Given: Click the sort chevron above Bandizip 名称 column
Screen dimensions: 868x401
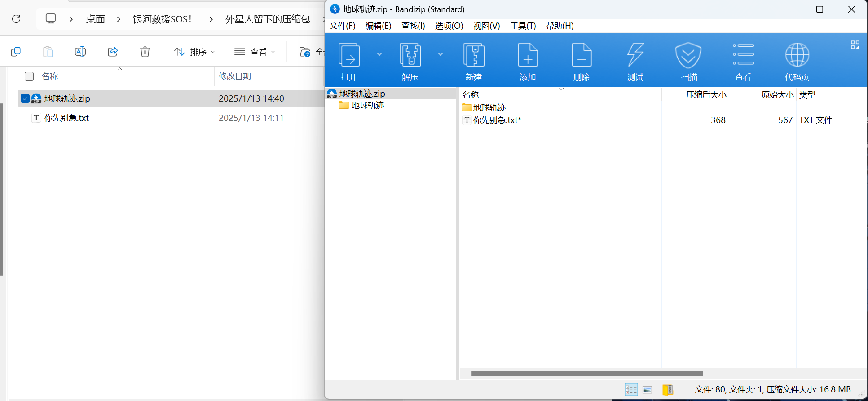Looking at the screenshot, I should pyautogui.click(x=561, y=89).
